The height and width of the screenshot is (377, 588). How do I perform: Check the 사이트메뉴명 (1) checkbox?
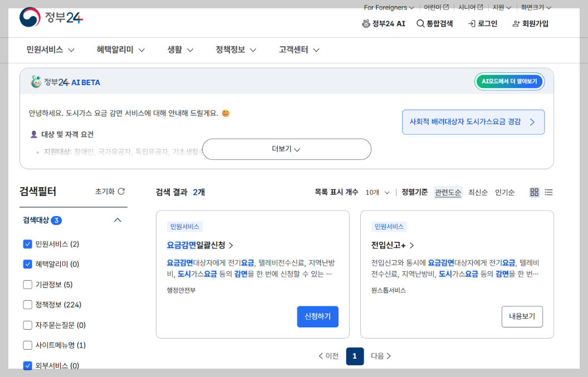(x=27, y=345)
